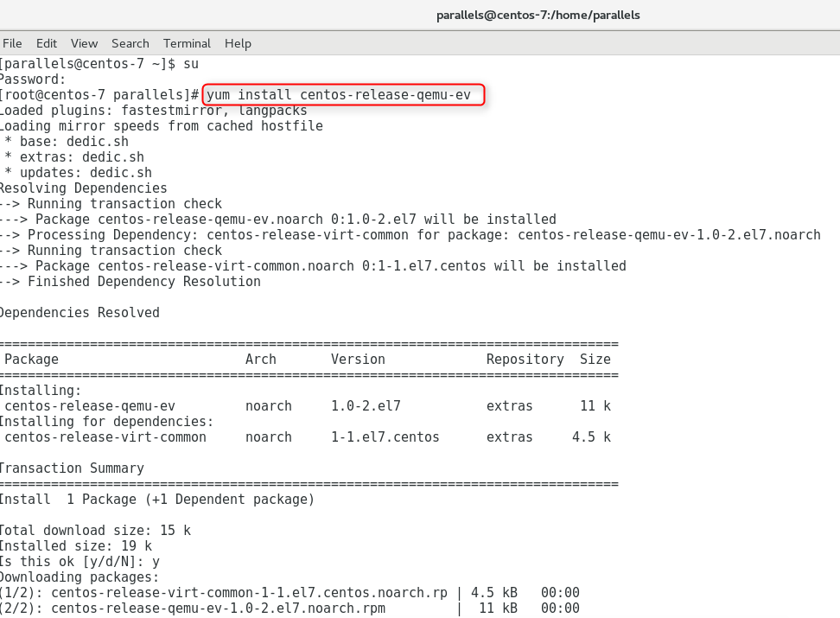Click 'Processing Dependency: centos-release-virt-common' line
Screen dimensions: 840x618
click(x=410, y=235)
